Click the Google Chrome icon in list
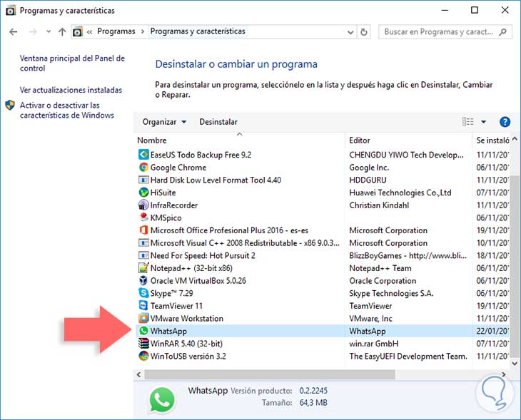Image resolution: width=521 pixels, height=420 pixels. pyautogui.click(x=143, y=168)
